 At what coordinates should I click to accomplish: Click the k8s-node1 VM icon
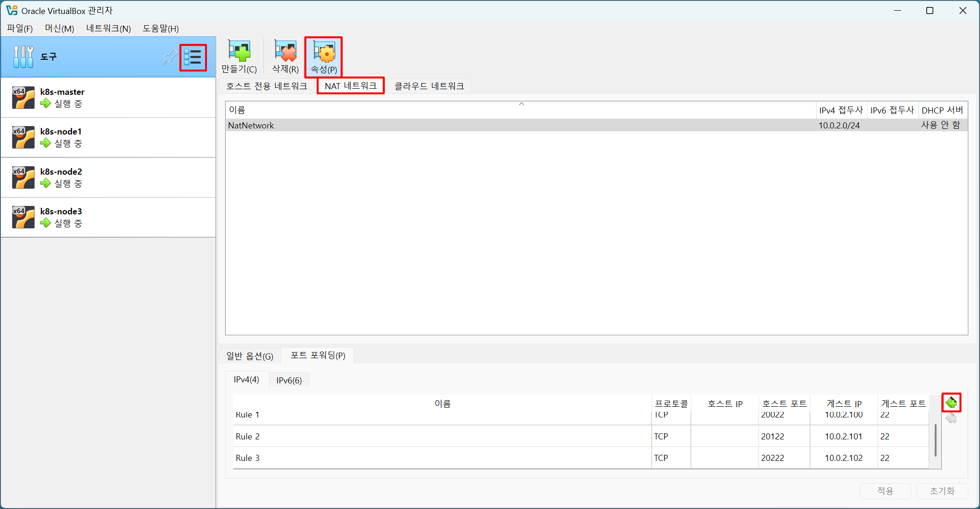click(23, 137)
